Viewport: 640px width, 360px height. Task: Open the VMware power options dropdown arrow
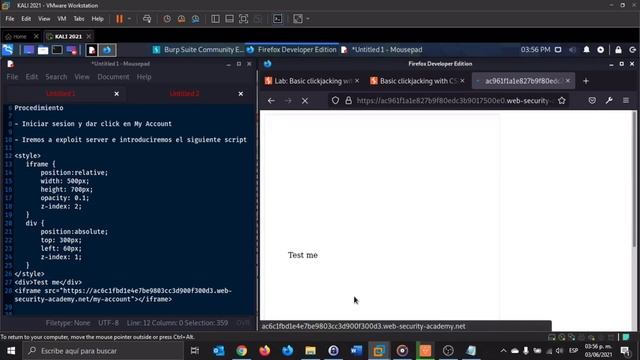coord(129,19)
